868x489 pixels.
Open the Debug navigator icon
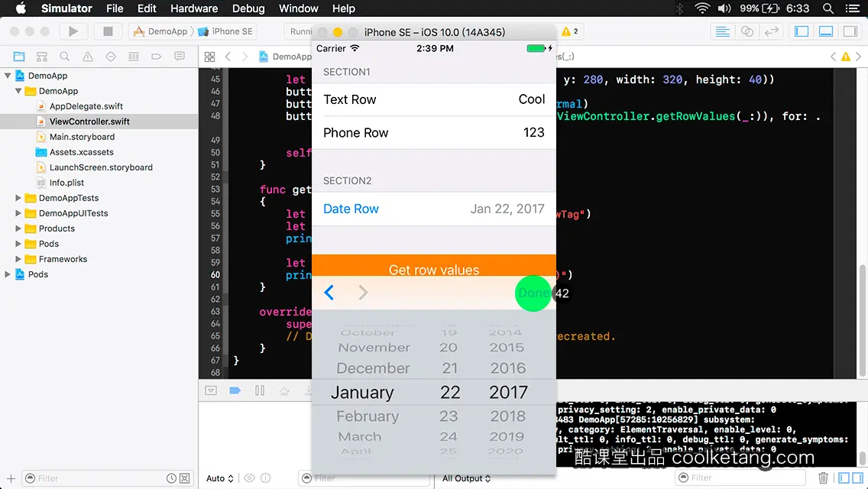pos(134,57)
